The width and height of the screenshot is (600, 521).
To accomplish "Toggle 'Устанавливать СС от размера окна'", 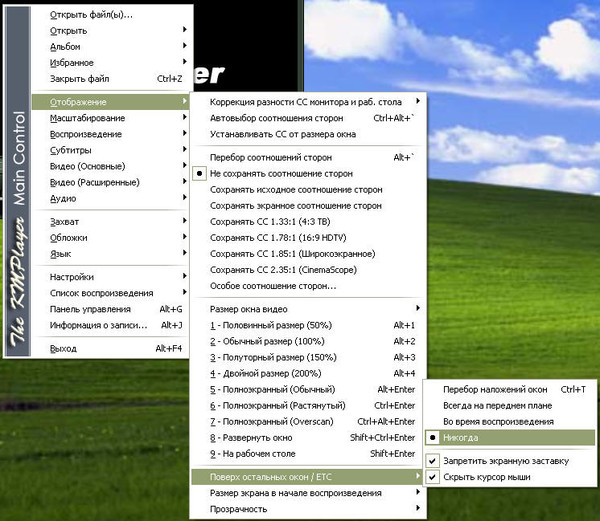I will [308, 134].
